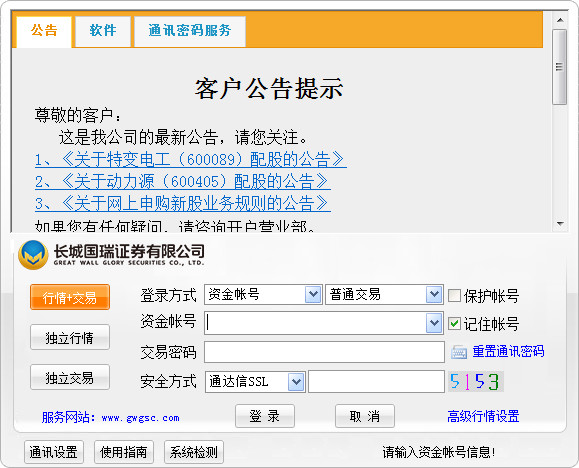Open 通讯设置 settings
The height and width of the screenshot is (468, 579).
point(54,452)
